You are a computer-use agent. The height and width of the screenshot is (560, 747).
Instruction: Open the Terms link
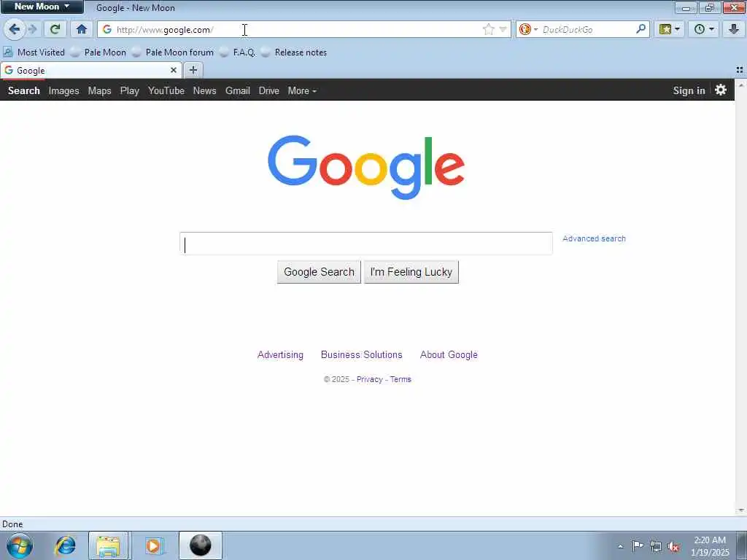[x=400, y=379]
